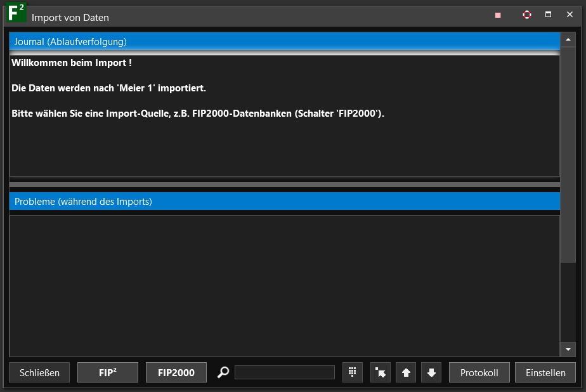Focus the search text field
The image size is (586, 392).
pos(285,372)
